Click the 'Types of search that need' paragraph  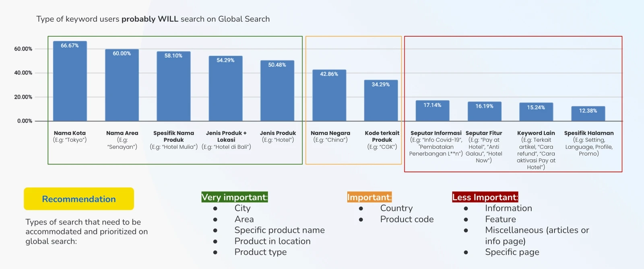(x=87, y=232)
